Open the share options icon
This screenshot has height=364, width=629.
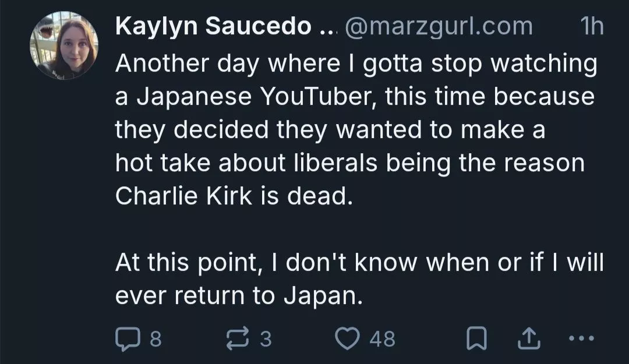[x=529, y=339]
